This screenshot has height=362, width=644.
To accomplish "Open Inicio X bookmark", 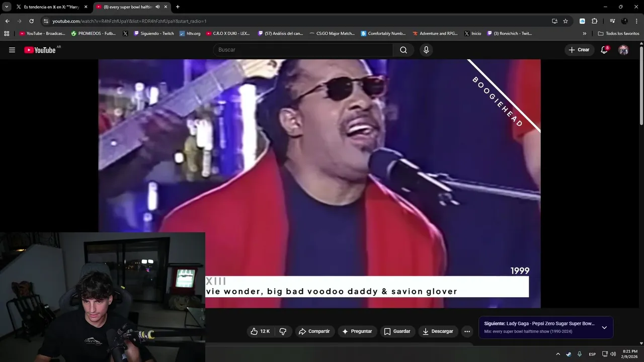I will [x=473, y=34].
